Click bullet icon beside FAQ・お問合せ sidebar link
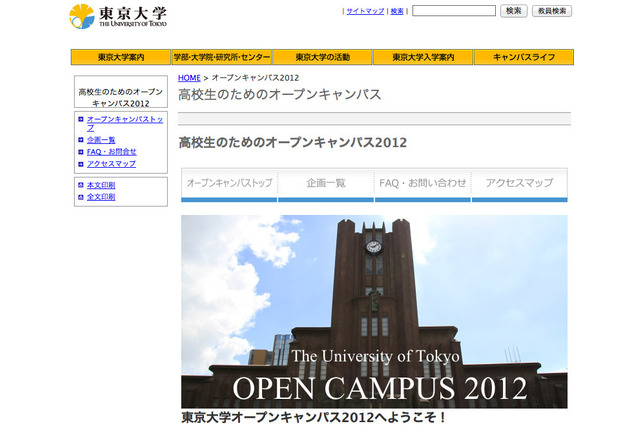 point(80,152)
